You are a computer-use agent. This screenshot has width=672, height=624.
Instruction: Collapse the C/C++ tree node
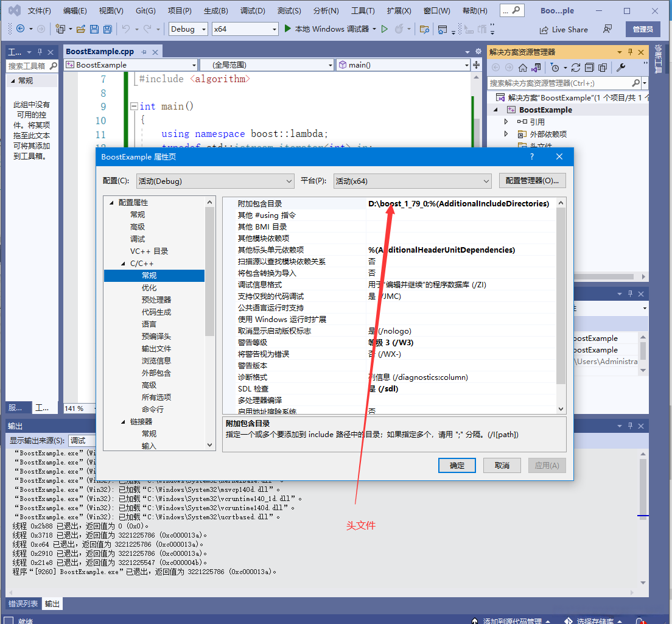(x=123, y=264)
